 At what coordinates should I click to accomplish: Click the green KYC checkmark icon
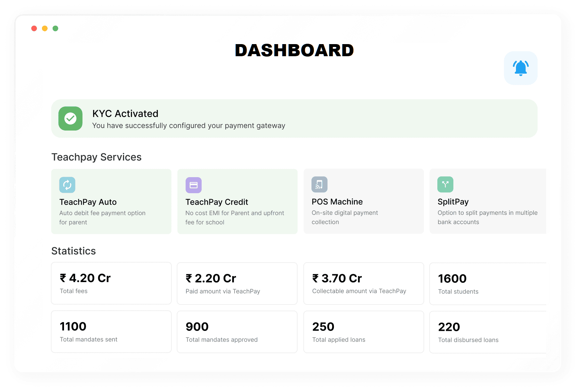click(70, 118)
